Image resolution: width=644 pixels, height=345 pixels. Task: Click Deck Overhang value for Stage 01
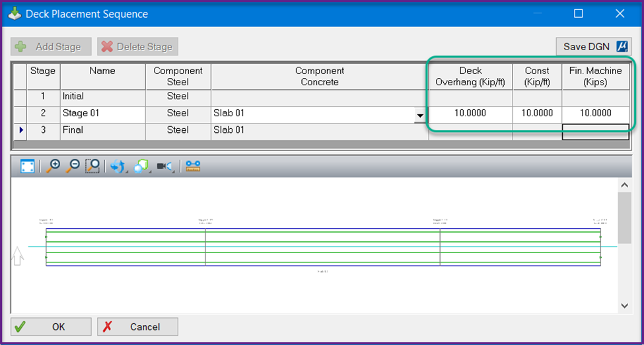(470, 114)
